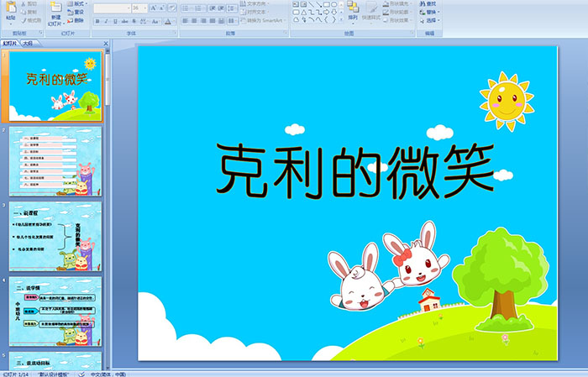Toggle Bold formatting
Screen dimensions: 588x377
click(97, 21)
